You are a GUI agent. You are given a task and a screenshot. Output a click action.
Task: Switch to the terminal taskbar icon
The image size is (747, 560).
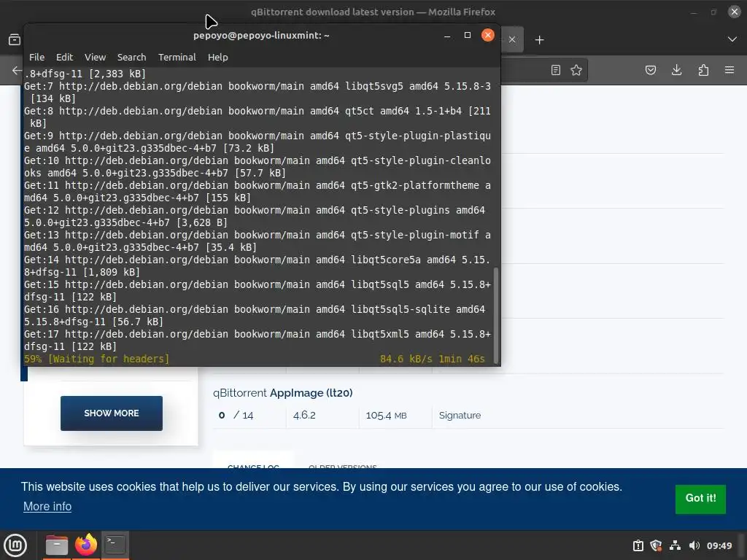pos(115,545)
